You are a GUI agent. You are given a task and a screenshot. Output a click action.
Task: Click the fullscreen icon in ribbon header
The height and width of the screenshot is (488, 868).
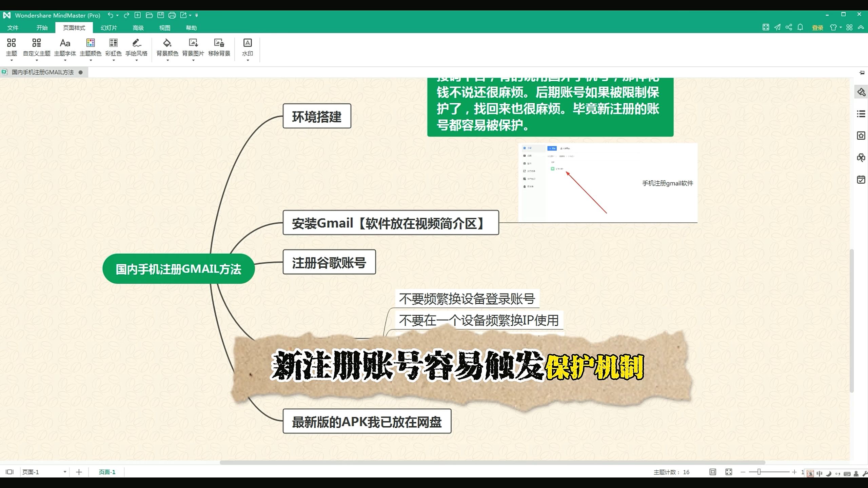[x=766, y=27]
